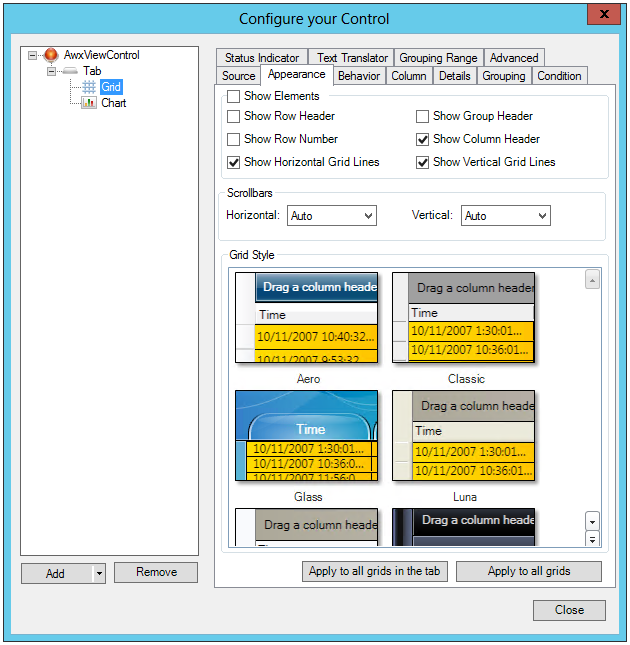This screenshot has width=630, height=645.
Task: Select the Chart icon in tree
Action: coord(89,103)
